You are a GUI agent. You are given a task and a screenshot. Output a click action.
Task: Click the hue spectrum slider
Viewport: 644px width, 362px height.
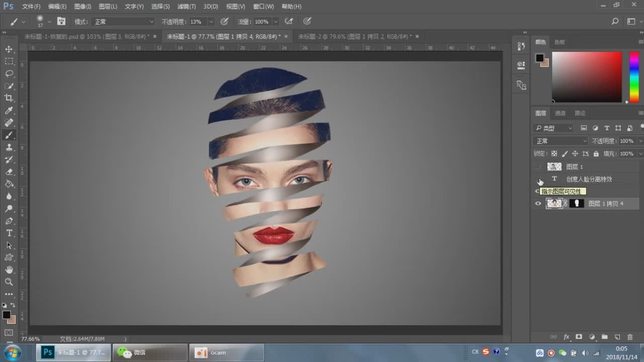coord(634,77)
